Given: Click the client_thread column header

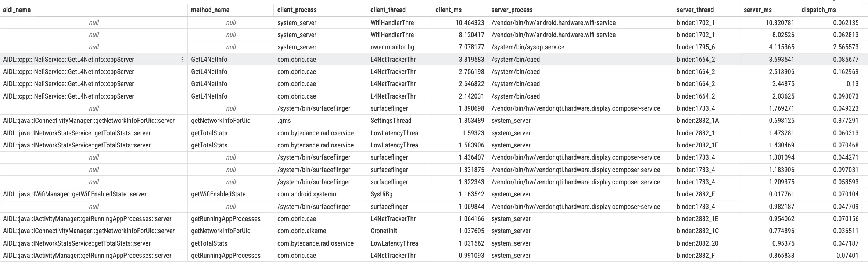Looking at the screenshot, I should pyautogui.click(x=388, y=10).
